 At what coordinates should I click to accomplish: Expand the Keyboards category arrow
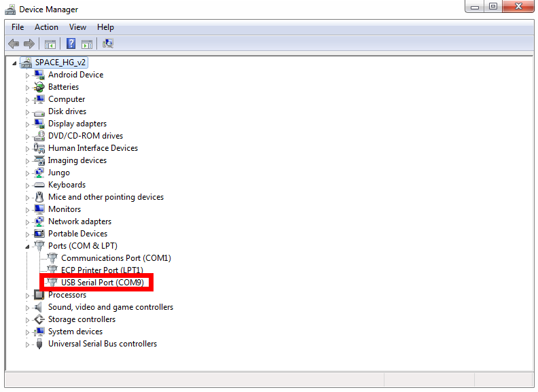click(27, 185)
